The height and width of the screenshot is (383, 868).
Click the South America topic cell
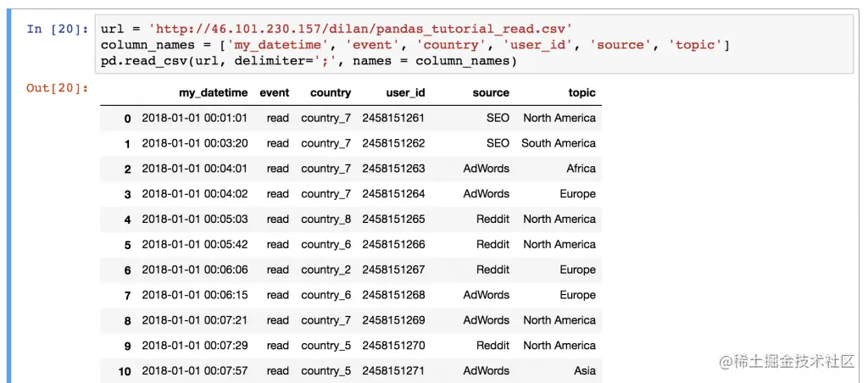pos(559,143)
